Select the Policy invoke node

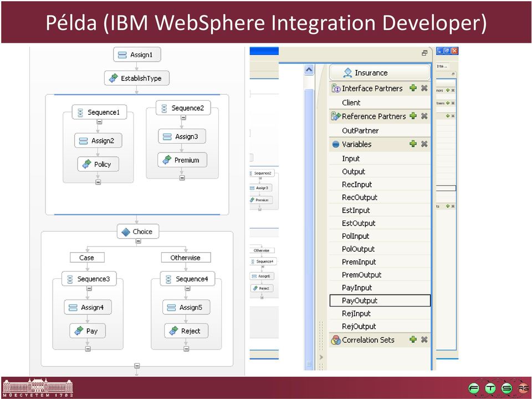98,164
